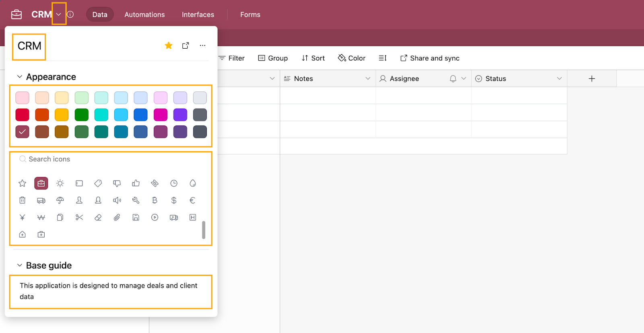The image size is (644, 333).
Task: Click the Filter button
Action: (232, 58)
